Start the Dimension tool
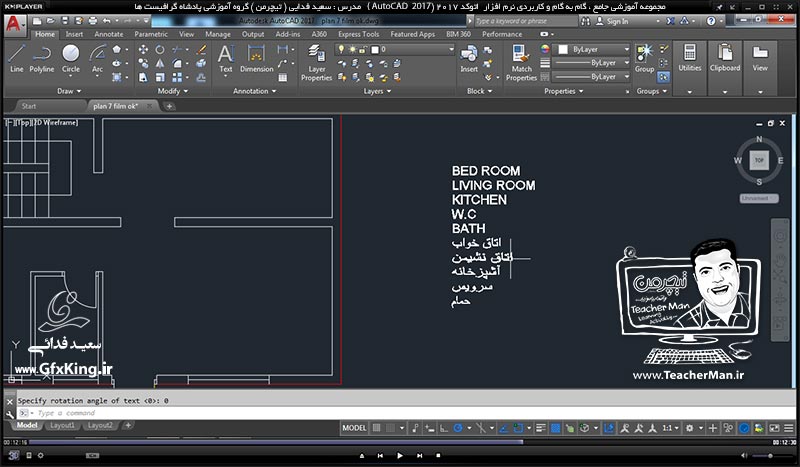This screenshot has width=800, height=467. tap(257, 59)
